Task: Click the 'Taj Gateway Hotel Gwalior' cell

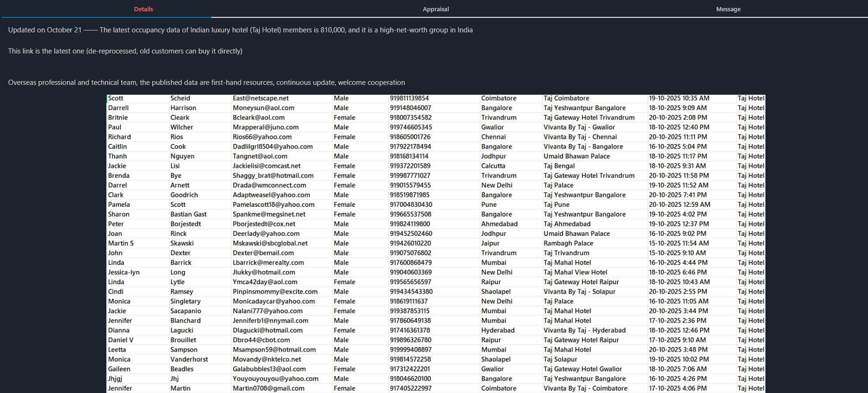Action: click(583, 369)
